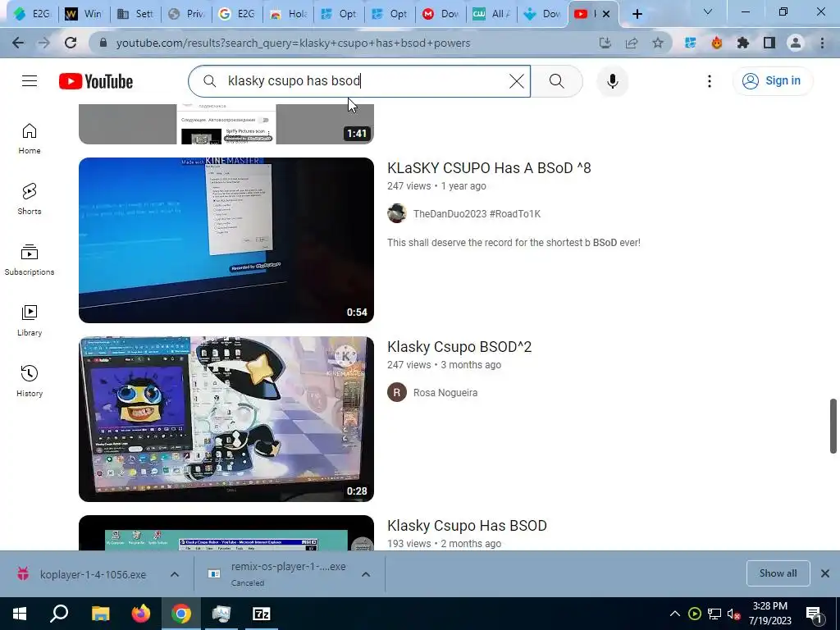840x630 pixels.
Task: Go back with the browser back arrow
Action: [18, 43]
